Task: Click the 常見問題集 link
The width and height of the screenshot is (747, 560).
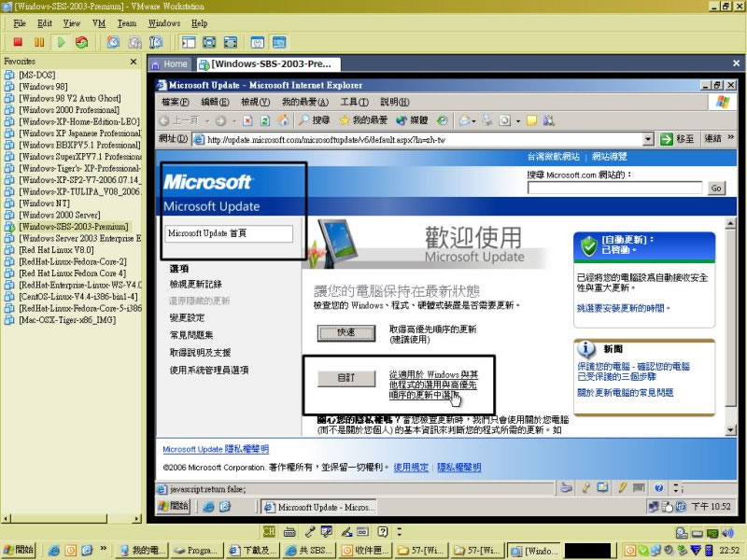Action: (191, 335)
